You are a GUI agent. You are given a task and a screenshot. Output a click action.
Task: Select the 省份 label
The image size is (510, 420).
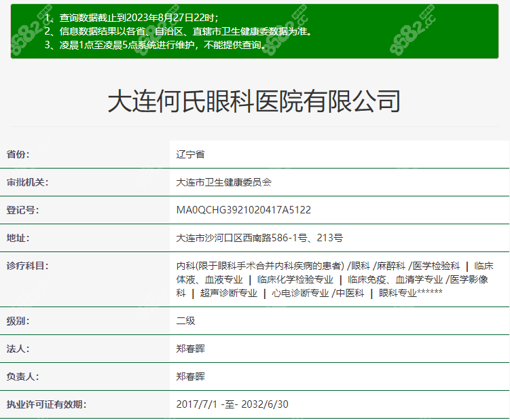click(x=18, y=154)
